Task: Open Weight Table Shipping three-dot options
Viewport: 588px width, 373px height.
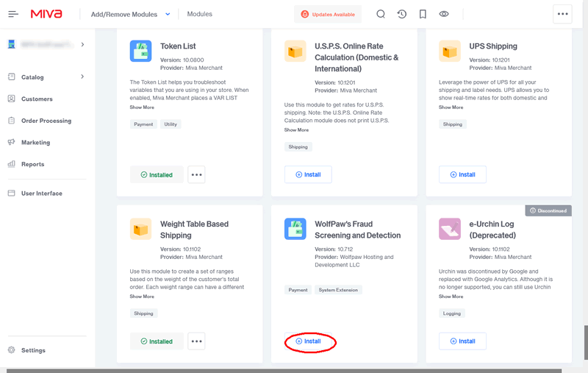Action: 196,341
